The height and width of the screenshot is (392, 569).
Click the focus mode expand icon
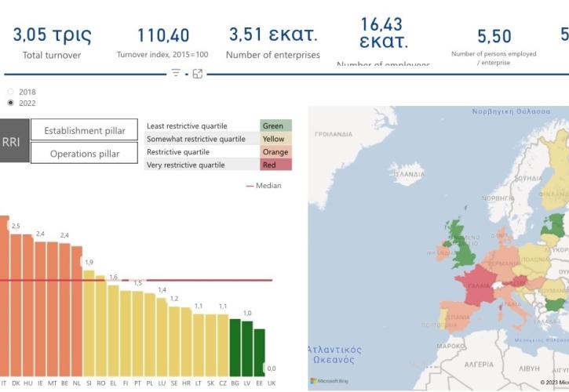[198, 74]
